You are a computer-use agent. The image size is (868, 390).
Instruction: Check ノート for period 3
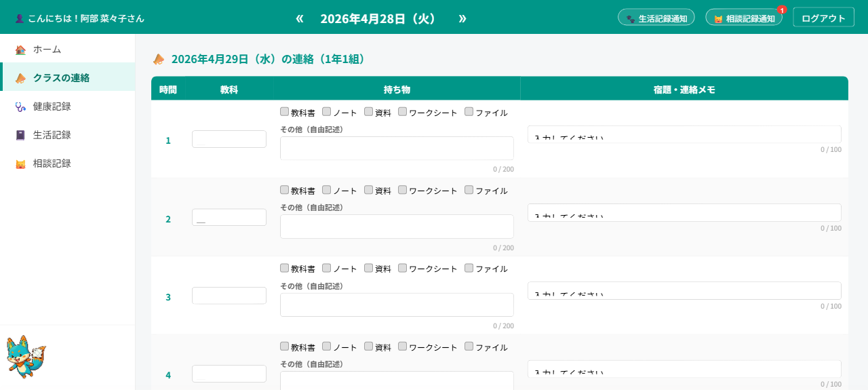click(327, 268)
